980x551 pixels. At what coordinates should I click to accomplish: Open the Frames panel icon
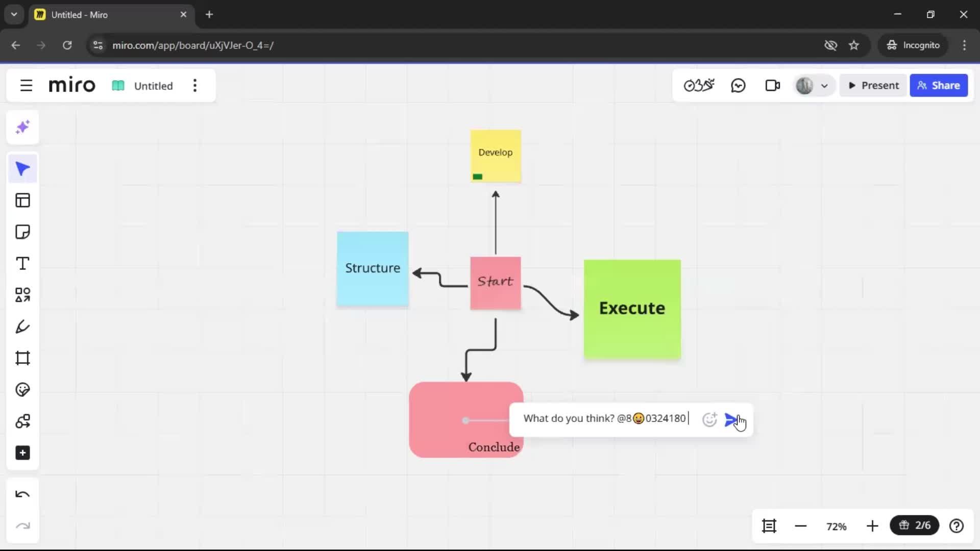(769, 526)
